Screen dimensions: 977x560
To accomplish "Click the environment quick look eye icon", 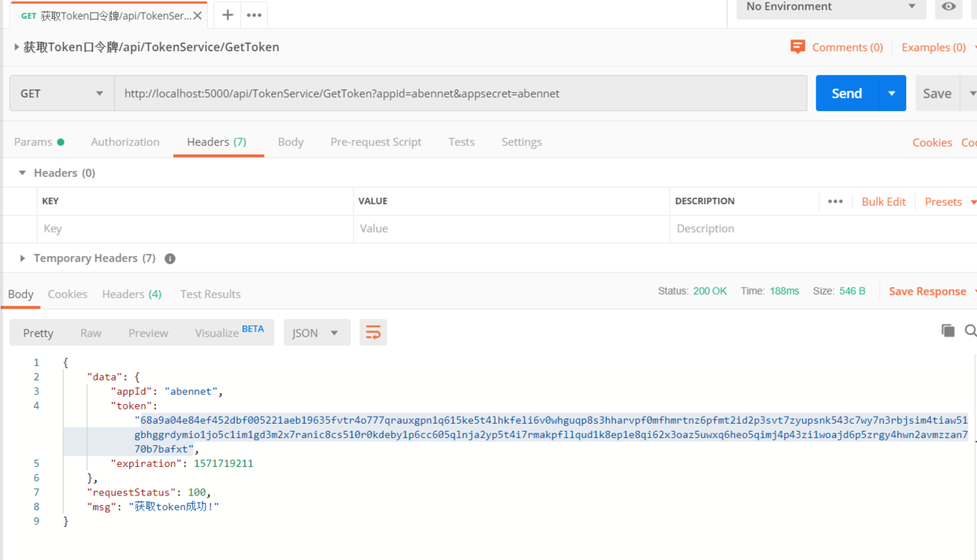I will [949, 7].
